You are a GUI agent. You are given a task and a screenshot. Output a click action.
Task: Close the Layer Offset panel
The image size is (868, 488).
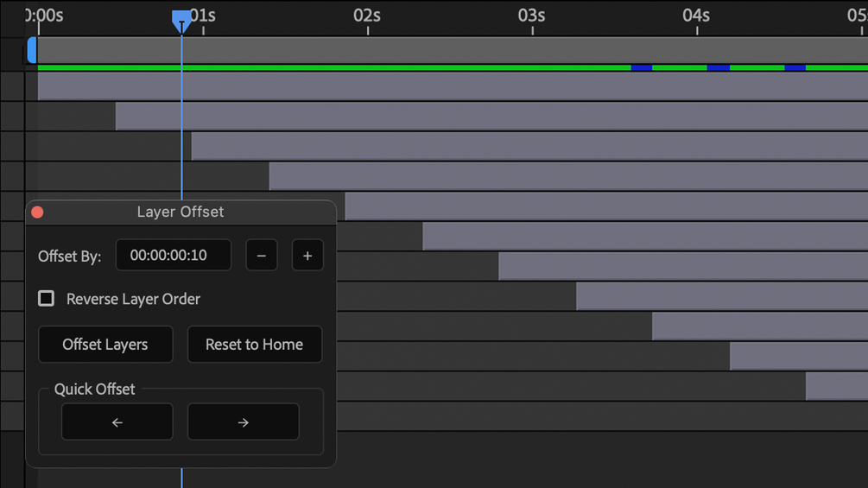click(37, 212)
